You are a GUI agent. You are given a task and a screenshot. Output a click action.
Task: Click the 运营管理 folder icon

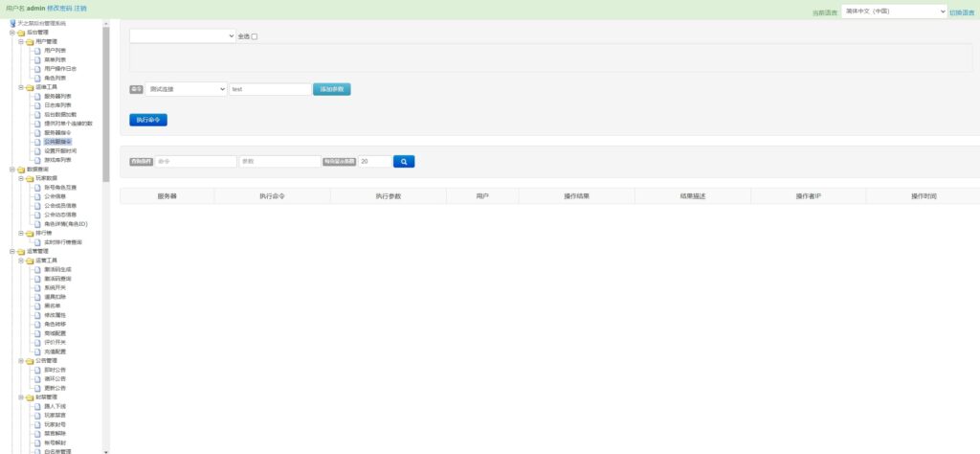pyautogui.click(x=21, y=251)
